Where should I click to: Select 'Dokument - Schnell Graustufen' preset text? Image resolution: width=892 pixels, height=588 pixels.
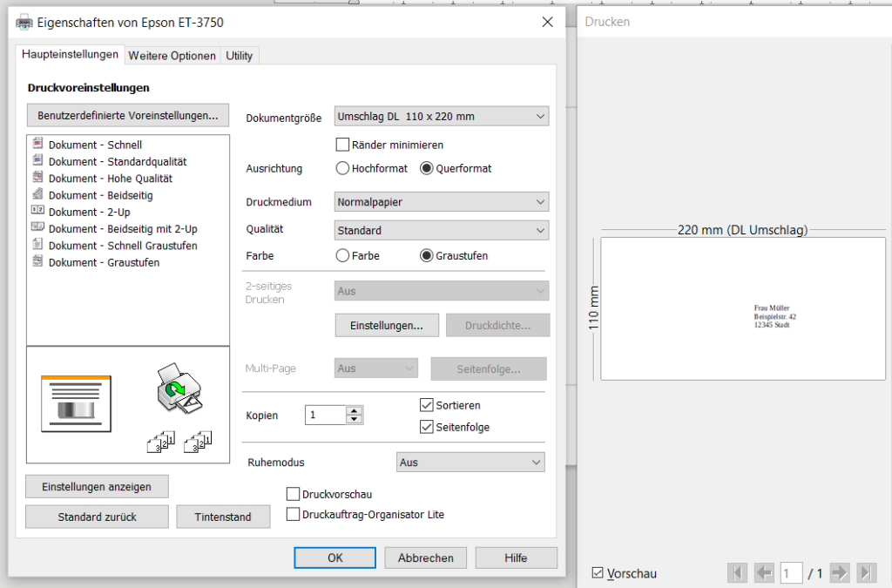click(x=123, y=246)
